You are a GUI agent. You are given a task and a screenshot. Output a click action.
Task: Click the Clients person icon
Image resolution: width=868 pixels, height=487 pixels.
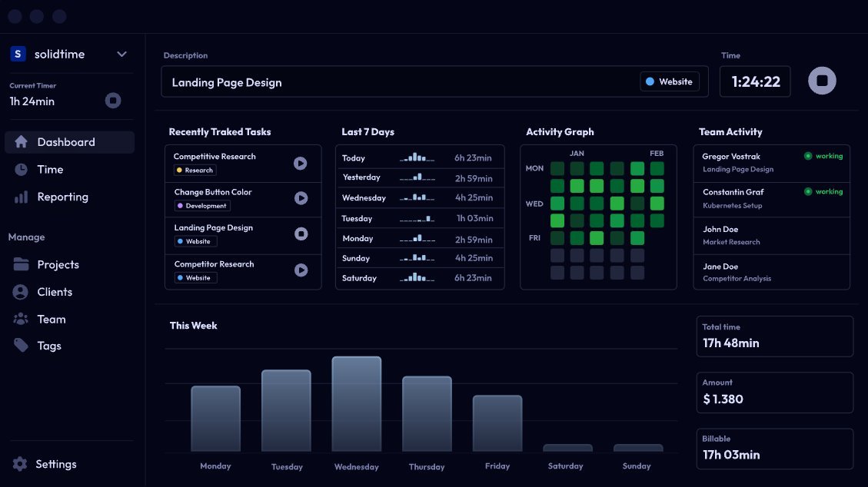(x=21, y=292)
